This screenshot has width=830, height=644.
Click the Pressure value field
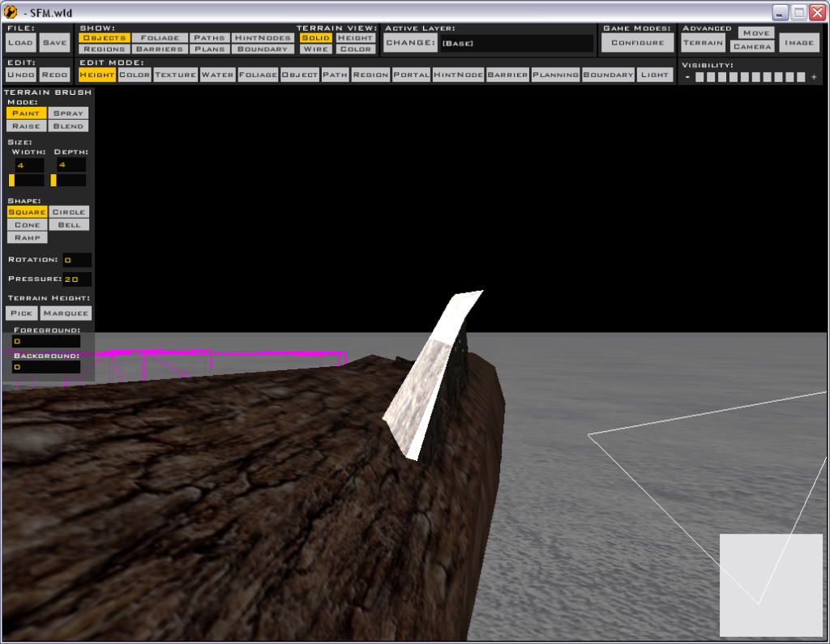point(77,279)
